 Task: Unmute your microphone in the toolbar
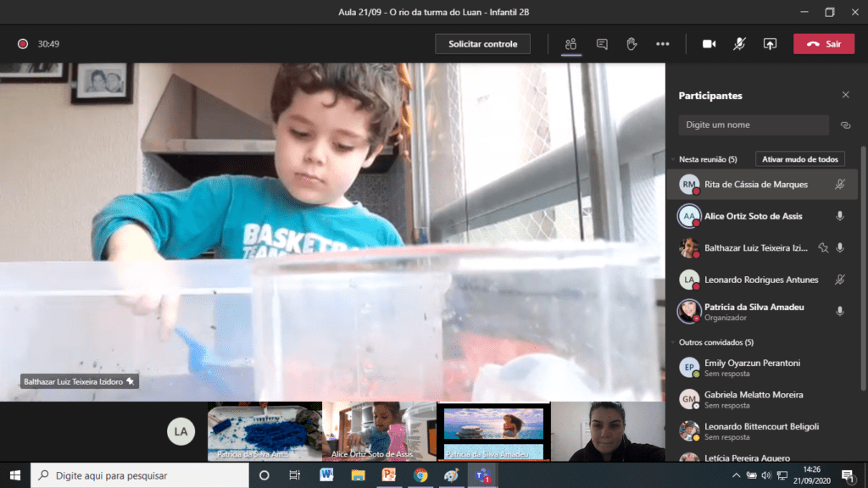(739, 44)
